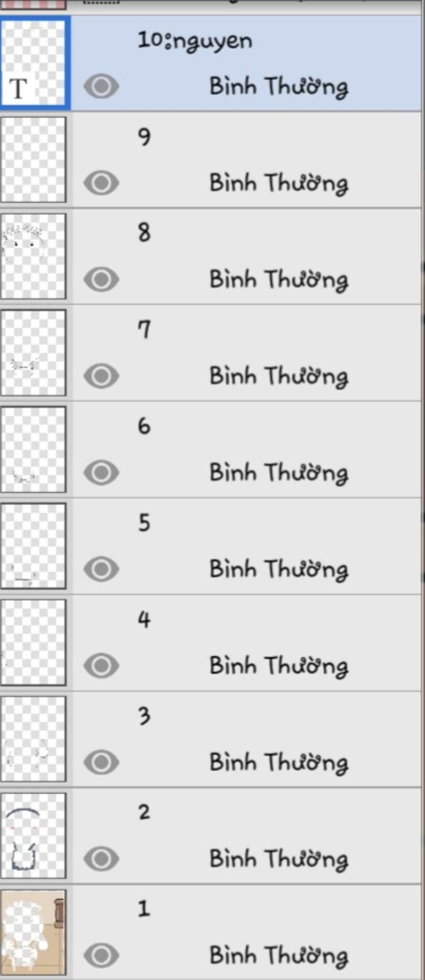Hide layer 6
425x980 pixels.
coord(101,472)
